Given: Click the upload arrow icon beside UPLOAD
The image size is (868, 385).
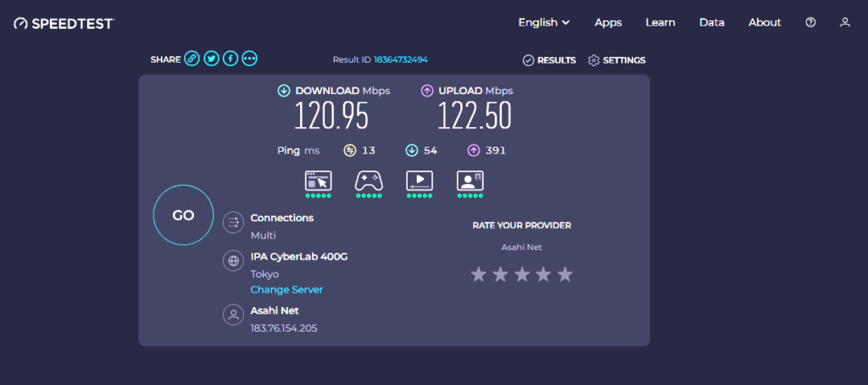Looking at the screenshot, I should tap(427, 91).
